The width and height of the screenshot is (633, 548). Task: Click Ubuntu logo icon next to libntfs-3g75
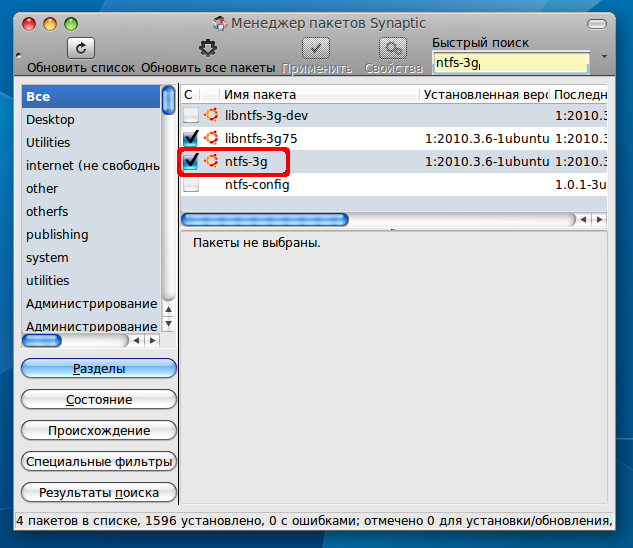tap(211, 139)
